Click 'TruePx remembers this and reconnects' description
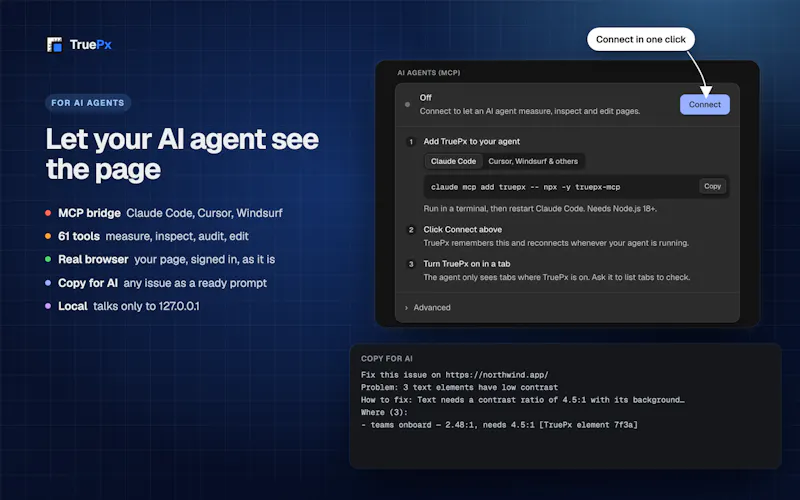Viewport: 800px width, 500px height. tap(556, 243)
